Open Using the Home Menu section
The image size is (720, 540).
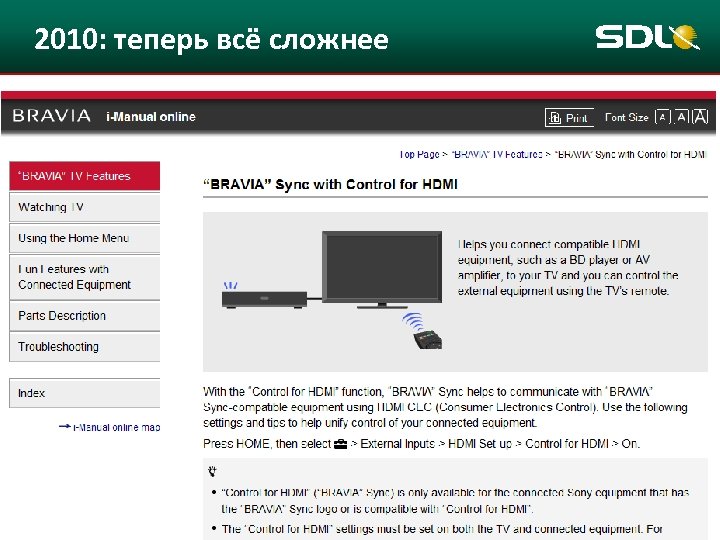click(x=84, y=238)
